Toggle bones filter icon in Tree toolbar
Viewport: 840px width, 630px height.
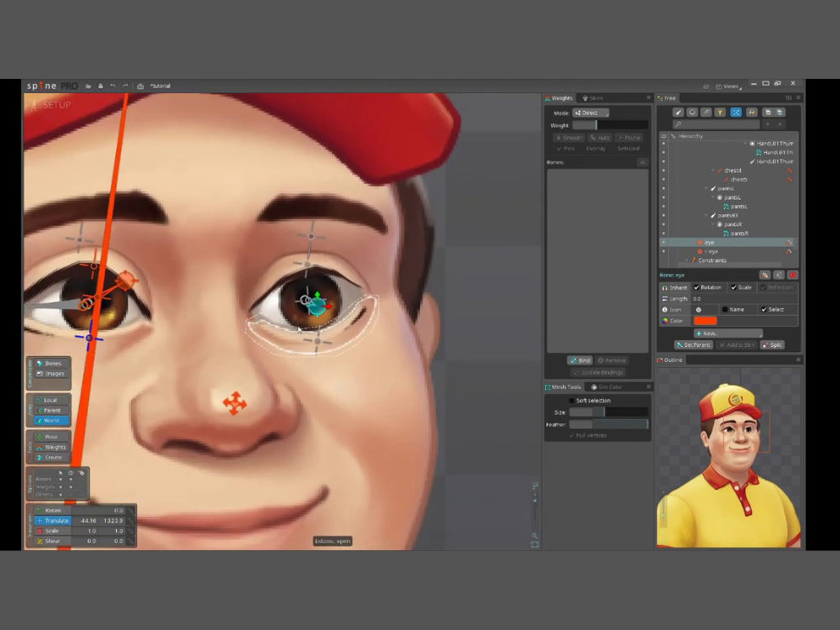coord(678,112)
